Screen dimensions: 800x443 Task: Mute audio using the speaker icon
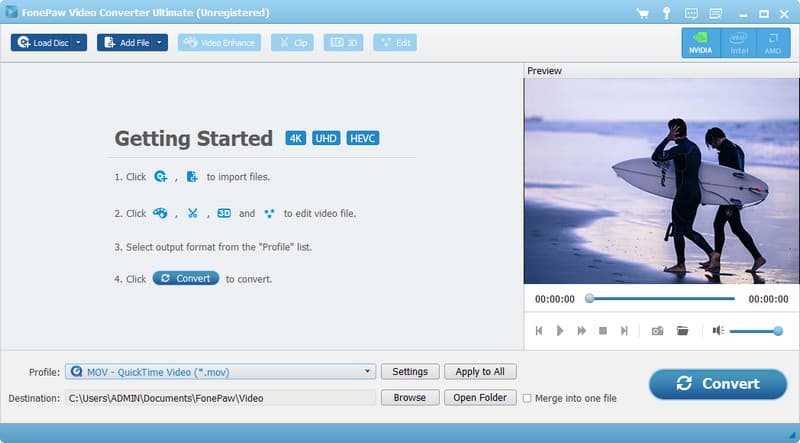pyautogui.click(x=718, y=330)
